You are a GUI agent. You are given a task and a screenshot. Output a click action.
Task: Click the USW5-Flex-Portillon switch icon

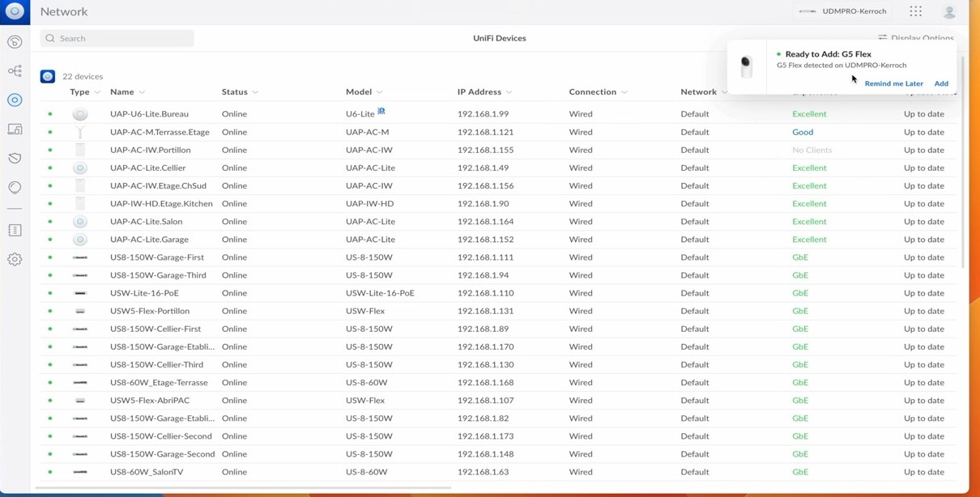(80, 311)
